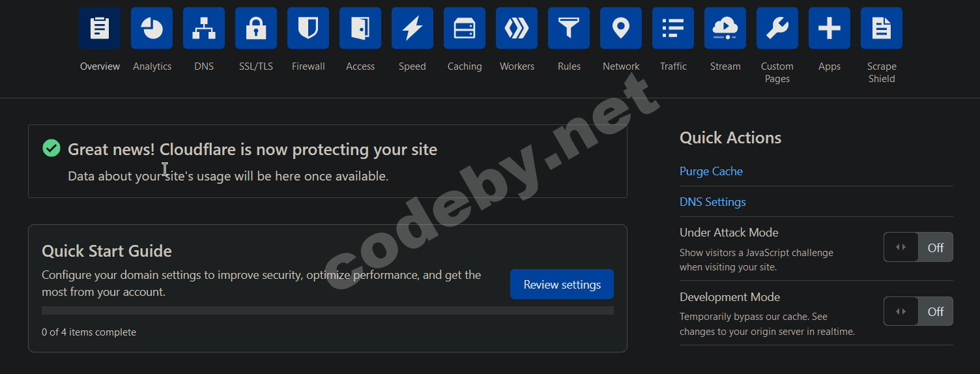Open the SSL/TLS padlock icon

pos(256,28)
